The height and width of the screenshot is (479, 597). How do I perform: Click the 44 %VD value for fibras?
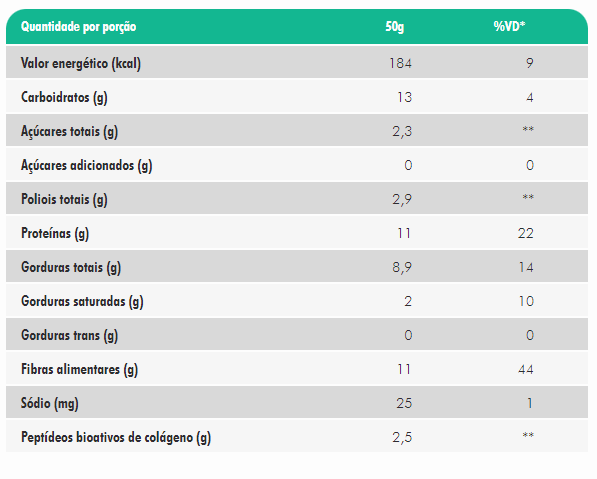click(525, 369)
